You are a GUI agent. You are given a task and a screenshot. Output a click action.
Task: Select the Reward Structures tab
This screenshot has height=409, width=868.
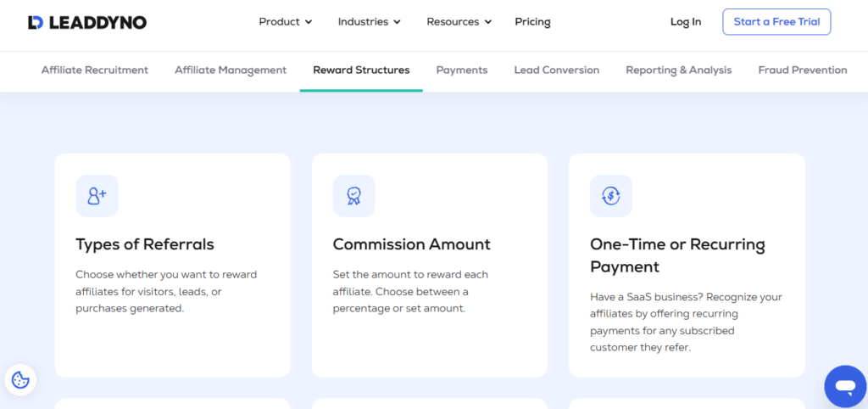pyautogui.click(x=361, y=70)
